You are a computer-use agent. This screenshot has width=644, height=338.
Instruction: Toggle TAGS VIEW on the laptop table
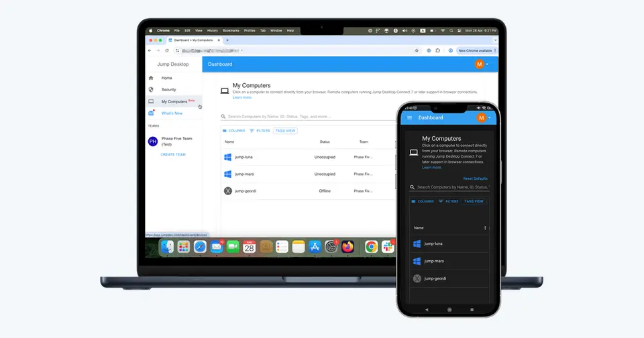pos(285,131)
